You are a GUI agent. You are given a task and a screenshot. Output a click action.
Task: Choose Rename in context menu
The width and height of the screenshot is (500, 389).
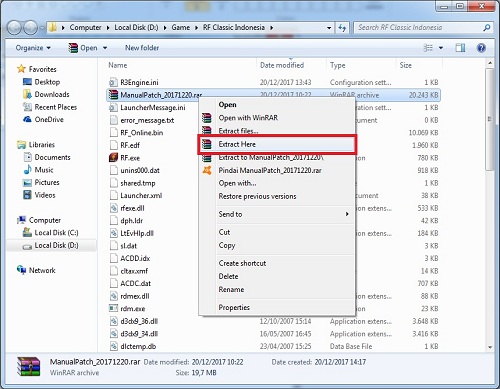277,289
